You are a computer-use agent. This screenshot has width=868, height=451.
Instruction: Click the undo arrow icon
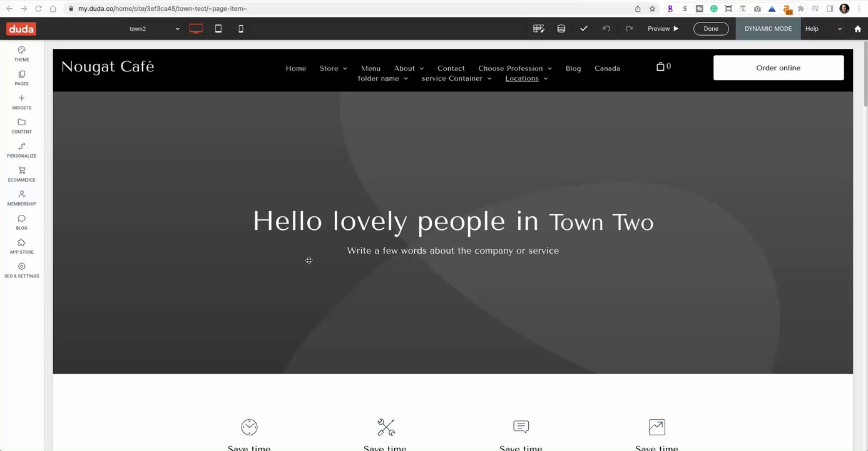pos(606,29)
